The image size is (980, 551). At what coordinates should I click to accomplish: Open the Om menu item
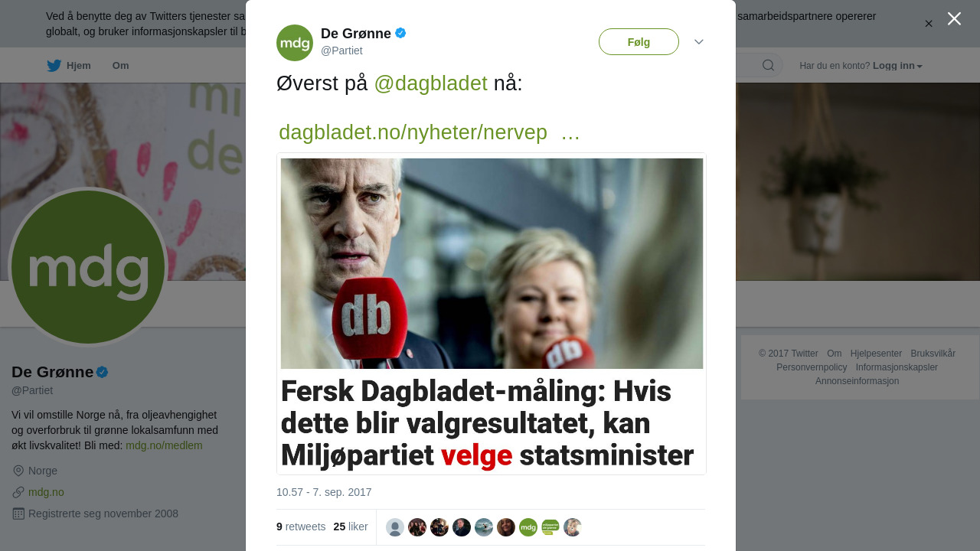121,66
